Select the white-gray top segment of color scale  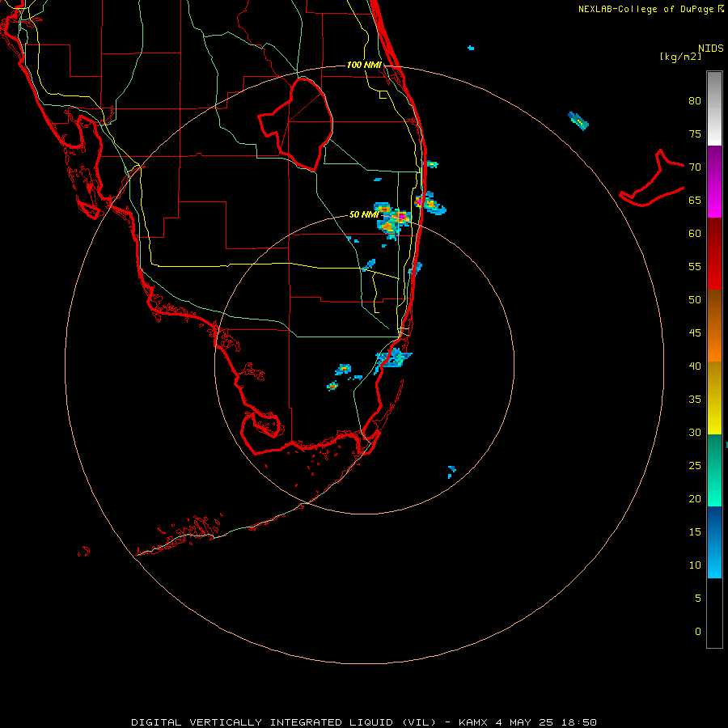pyautogui.click(x=714, y=108)
